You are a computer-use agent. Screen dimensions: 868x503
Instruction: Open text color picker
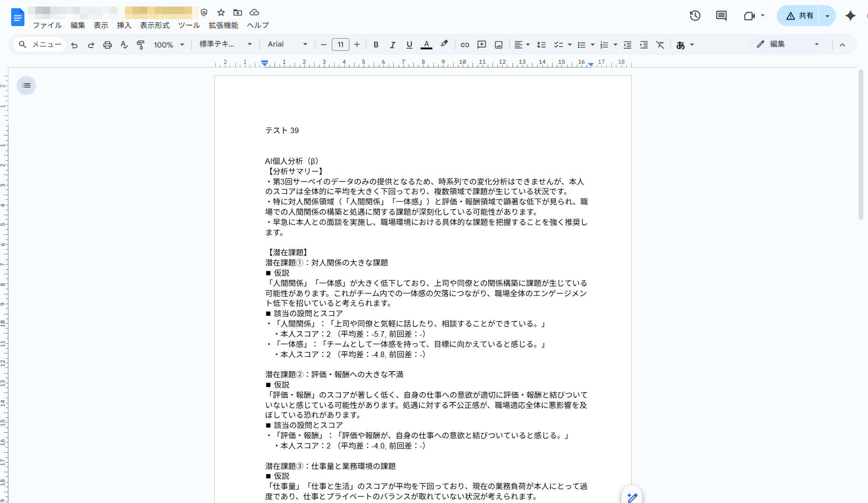pos(426,45)
